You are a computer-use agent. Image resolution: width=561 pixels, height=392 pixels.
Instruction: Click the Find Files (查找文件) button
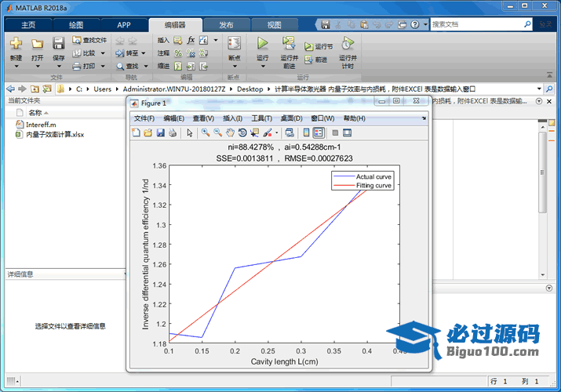[x=89, y=40]
